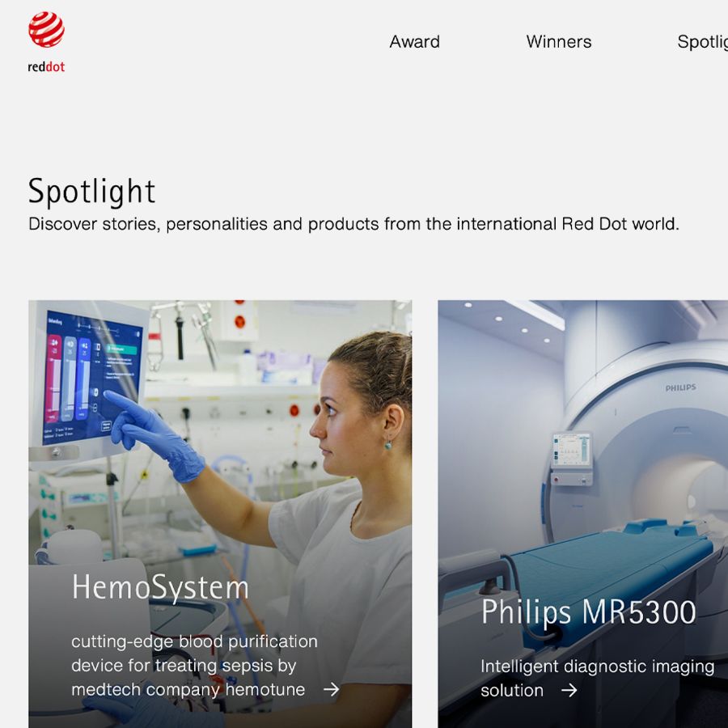Screen dimensions: 728x728
Task: Click the reddot wordmark under the logo
Action: (x=46, y=67)
